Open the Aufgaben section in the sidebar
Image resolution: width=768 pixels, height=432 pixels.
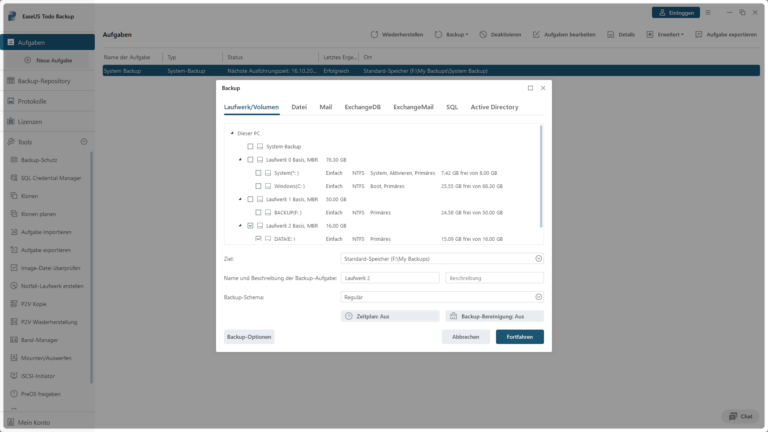pos(48,43)
